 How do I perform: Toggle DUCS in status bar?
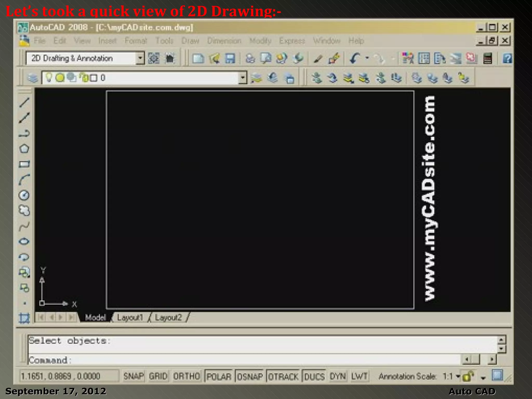[314, 376]
